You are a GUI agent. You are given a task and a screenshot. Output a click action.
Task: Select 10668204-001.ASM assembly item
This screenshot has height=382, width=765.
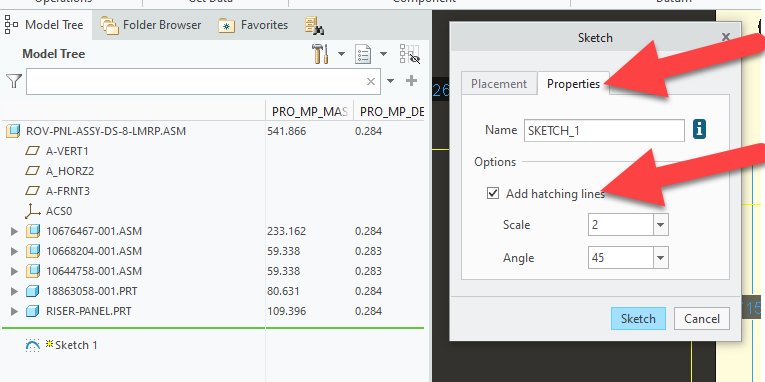point(94,251)
